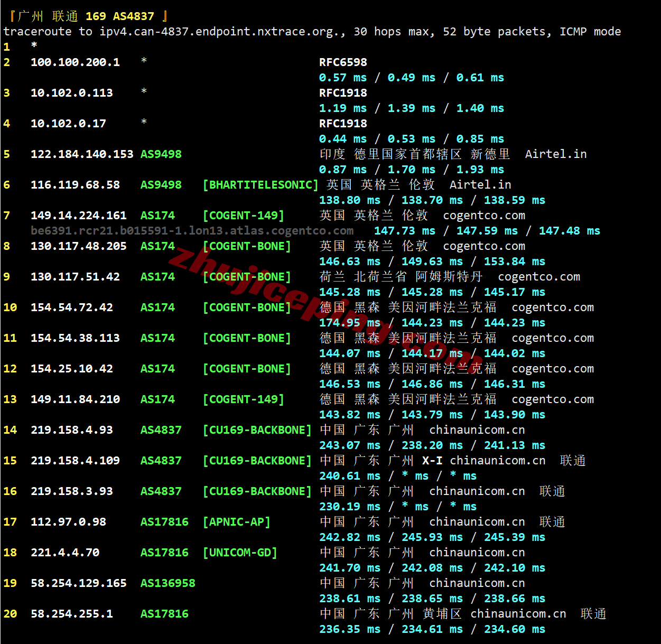Click [CU169-BACKBONE] on the 219.158.4.93 row

point(257,430)
